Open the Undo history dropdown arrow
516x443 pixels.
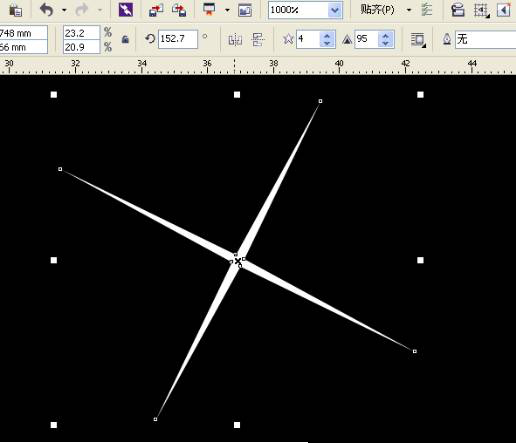(x=64, y=10)
